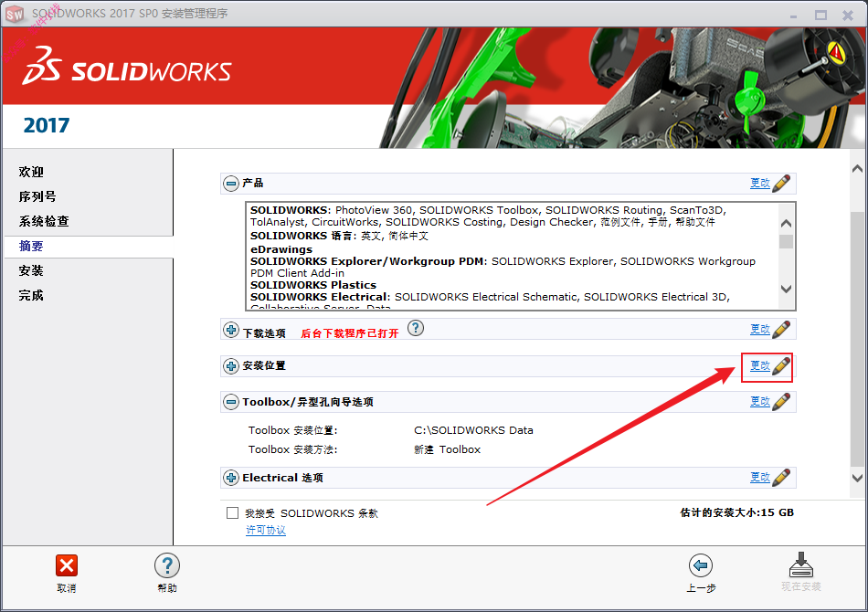Click the pencil icon in the 产品 row
Image resolution: width=868 pixels, height=612 pixels.
tap(781, 184)
